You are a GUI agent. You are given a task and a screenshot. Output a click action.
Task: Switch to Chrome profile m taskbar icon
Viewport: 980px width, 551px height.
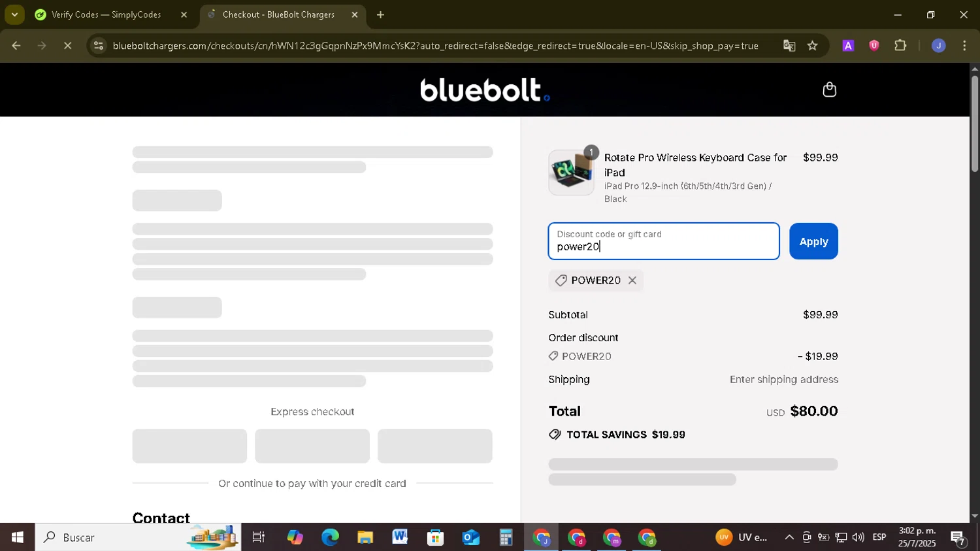612,537
